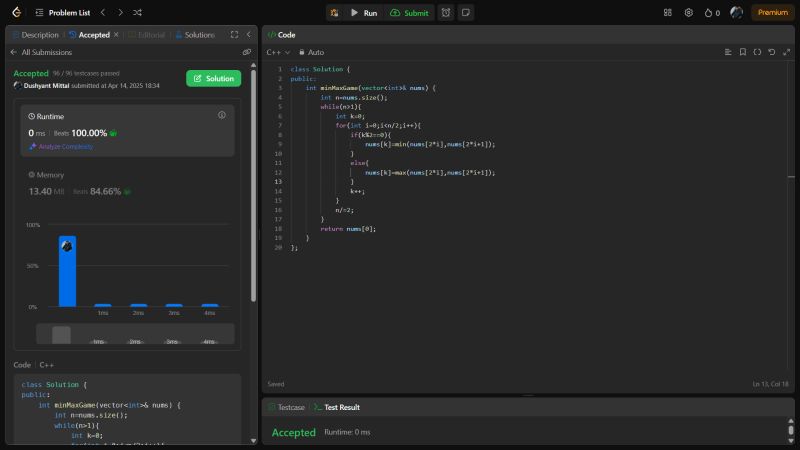The width and height of the screenshot is (800, 450).
Task: Open the user profile avatar
Action: point(736,13)
